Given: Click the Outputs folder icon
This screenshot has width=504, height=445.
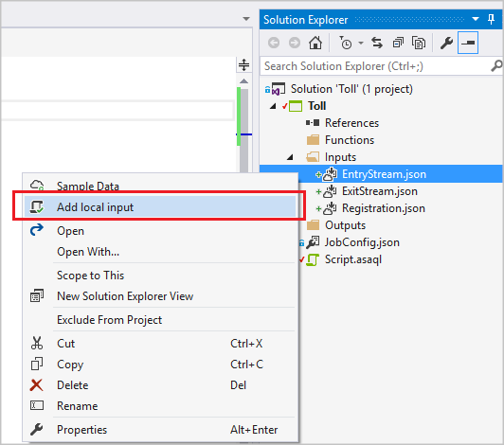Looking at the screenshot, I should (x=313, y=225).
